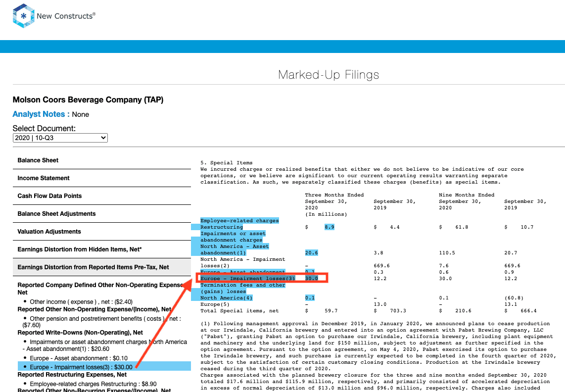Select Employee-related charges Restructuring $8.90 item

click(93, 384)
